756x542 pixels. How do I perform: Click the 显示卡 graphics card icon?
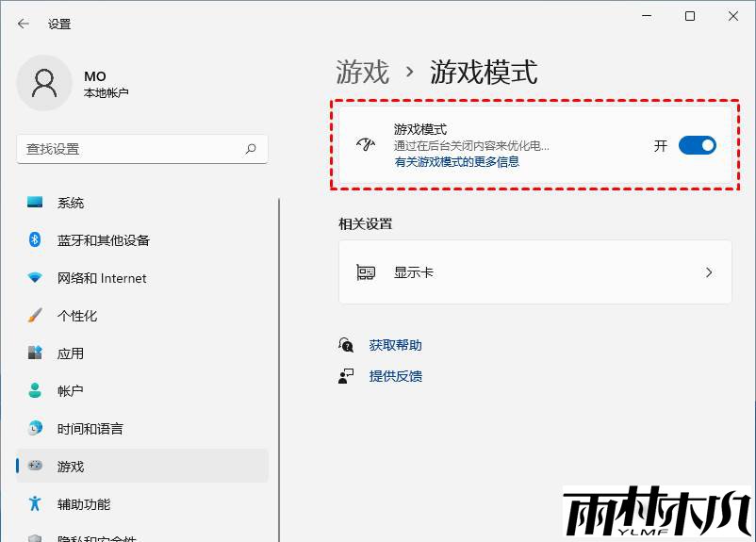point(366,272)
